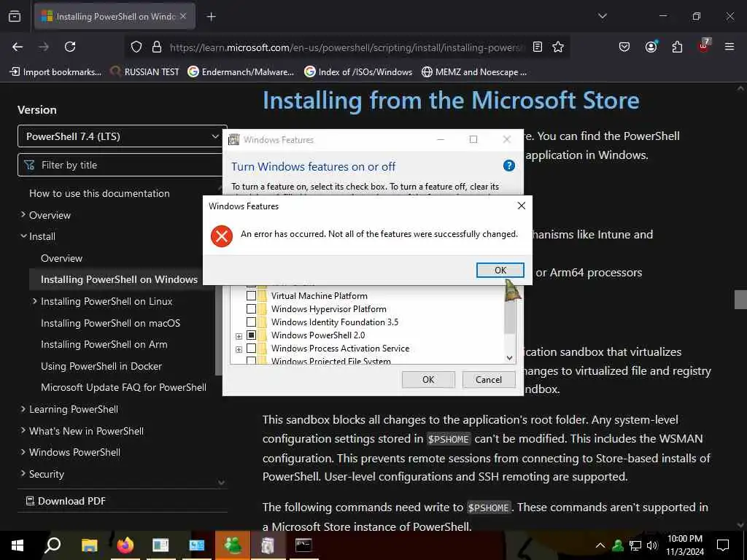Click Cancel in the Windows Features window

pos(489,379)
